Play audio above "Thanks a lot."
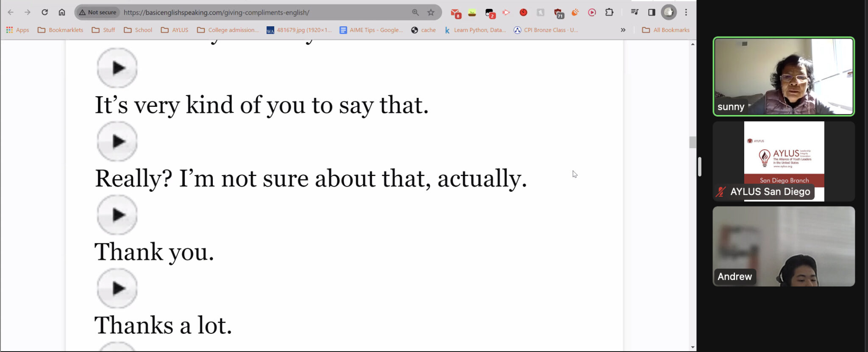The height and width of the screenshot is (352, 868). pos(117,288)
